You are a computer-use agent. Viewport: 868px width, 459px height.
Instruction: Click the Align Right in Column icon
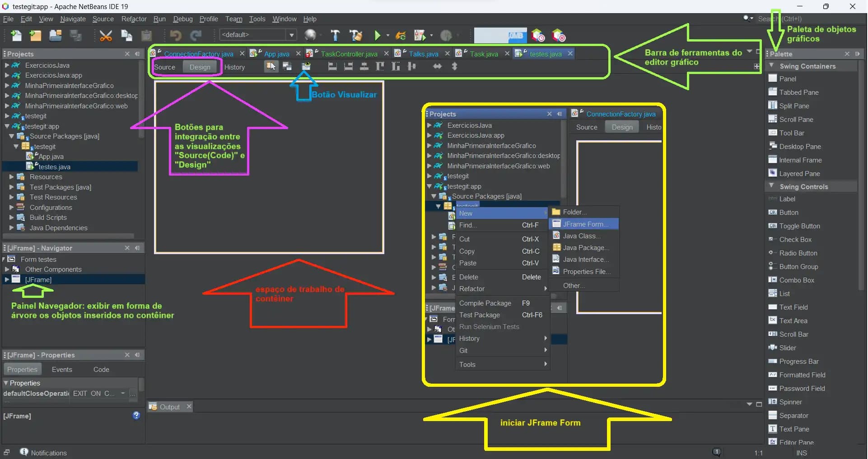pyautogui.click(x=348, y=66)
